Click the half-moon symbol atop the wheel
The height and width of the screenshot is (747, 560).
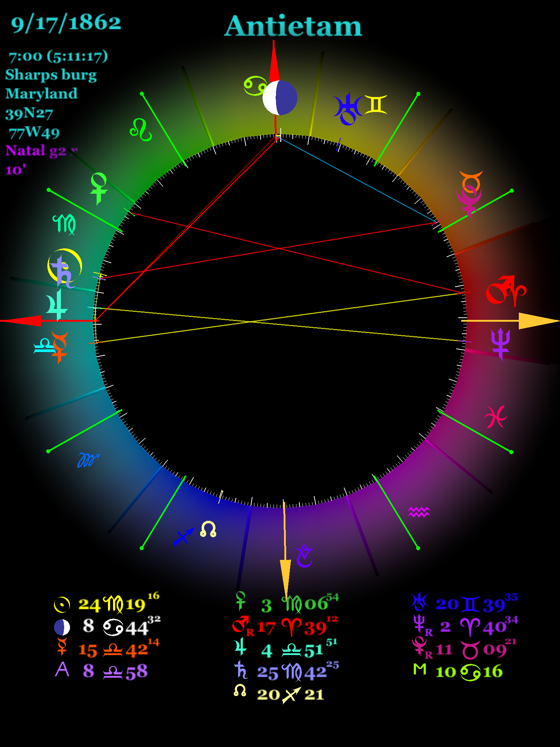(x=280, y=98)
